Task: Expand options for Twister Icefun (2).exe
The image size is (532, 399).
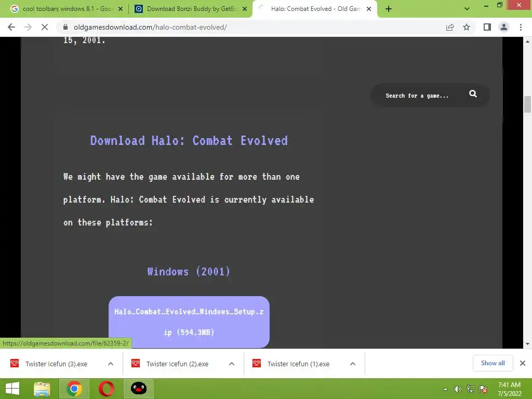Action: click(232, 364)
